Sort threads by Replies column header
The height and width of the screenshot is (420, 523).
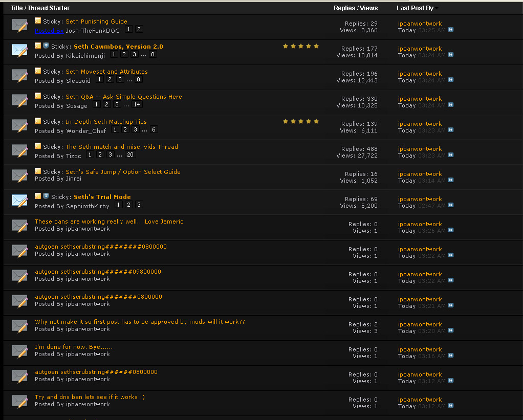point(345,8)
